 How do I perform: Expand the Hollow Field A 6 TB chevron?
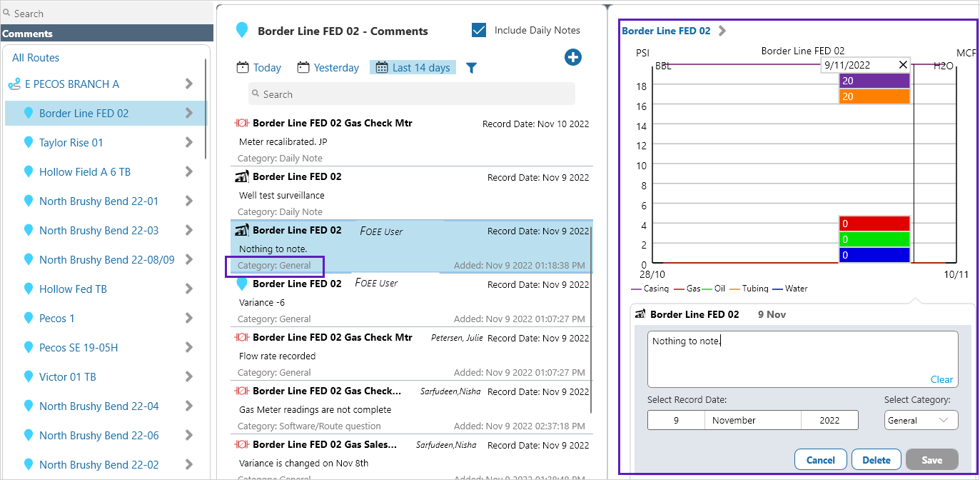click(x=189, y=172)
